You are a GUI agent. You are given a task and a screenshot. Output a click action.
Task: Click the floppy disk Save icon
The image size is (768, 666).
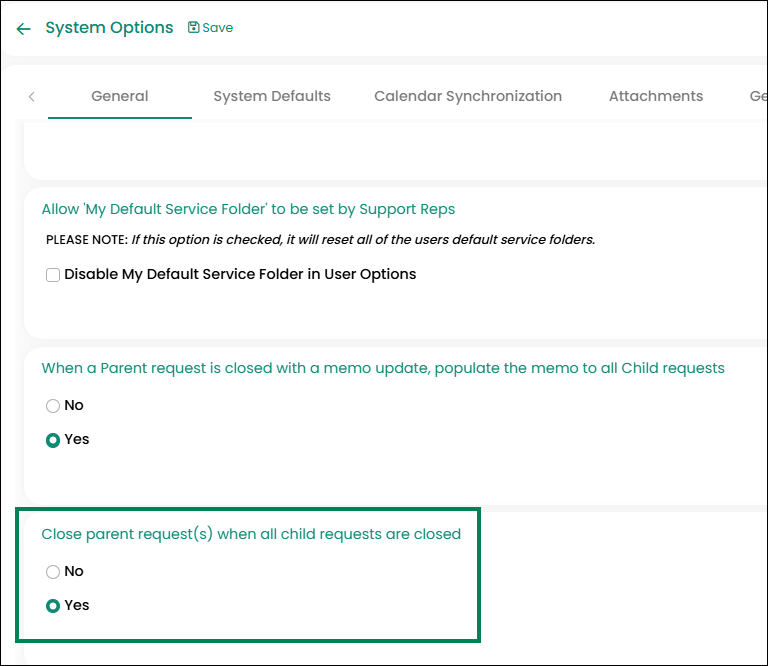[194, 28]
